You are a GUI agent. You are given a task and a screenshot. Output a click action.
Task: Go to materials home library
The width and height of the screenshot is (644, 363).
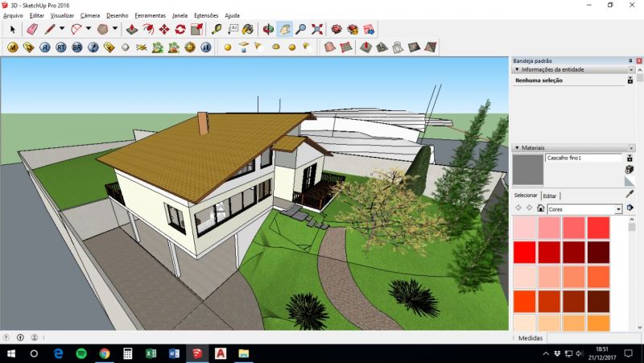click(x=541, y=208)
